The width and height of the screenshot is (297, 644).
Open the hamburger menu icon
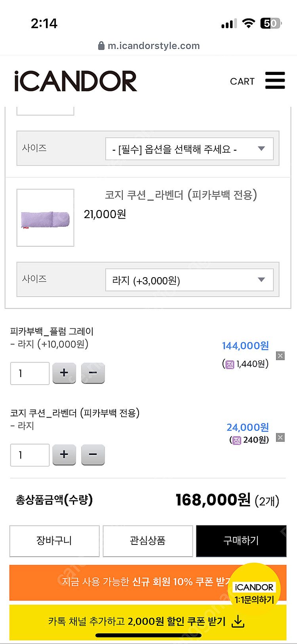(275, 80)
